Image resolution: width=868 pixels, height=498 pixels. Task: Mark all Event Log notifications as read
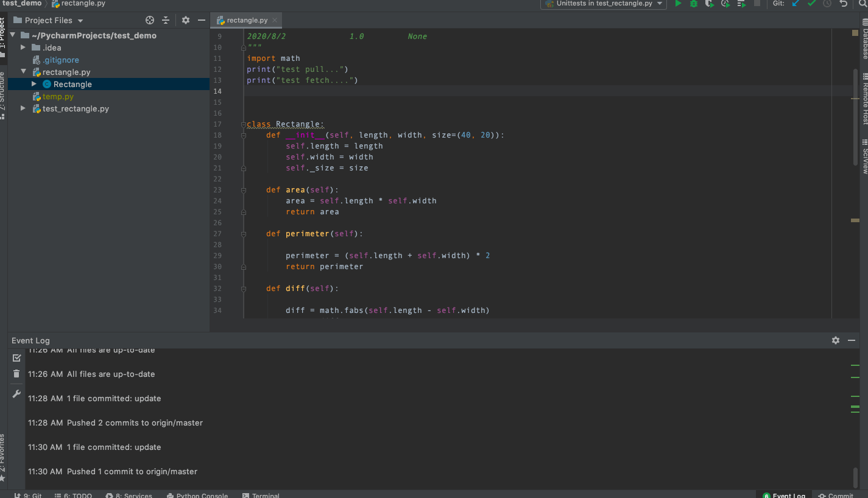16,358
